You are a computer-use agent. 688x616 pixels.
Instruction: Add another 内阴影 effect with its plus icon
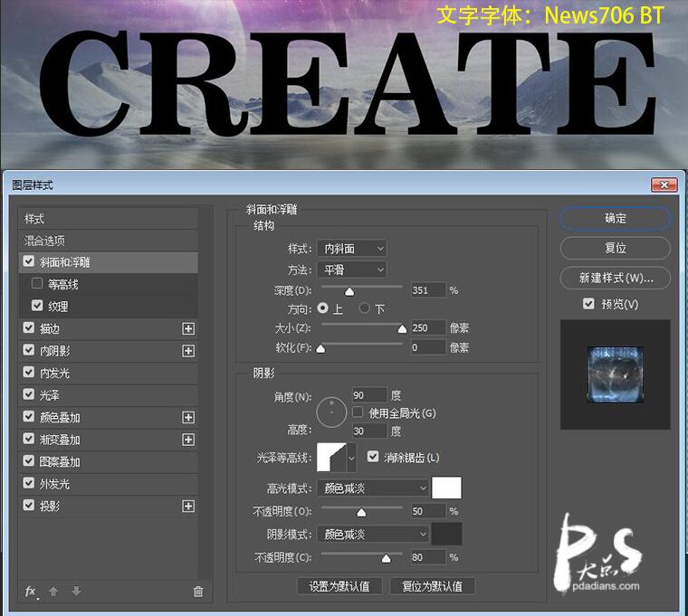point(188,351)
